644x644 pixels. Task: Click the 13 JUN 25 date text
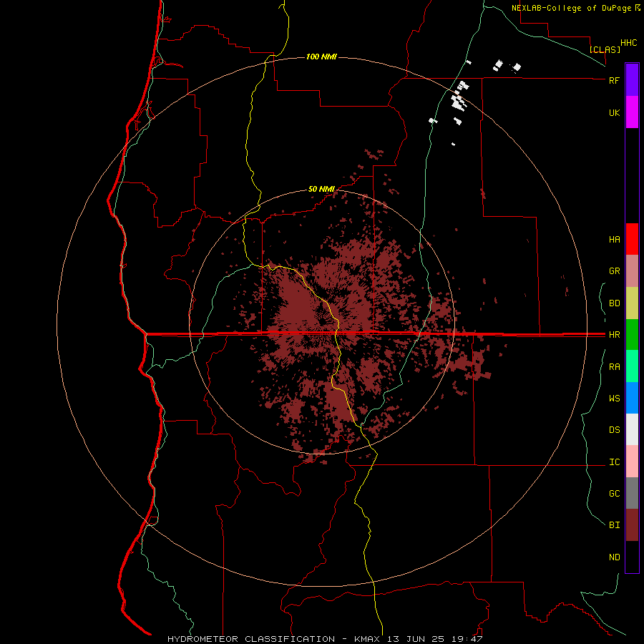click(x=417, y=639)
